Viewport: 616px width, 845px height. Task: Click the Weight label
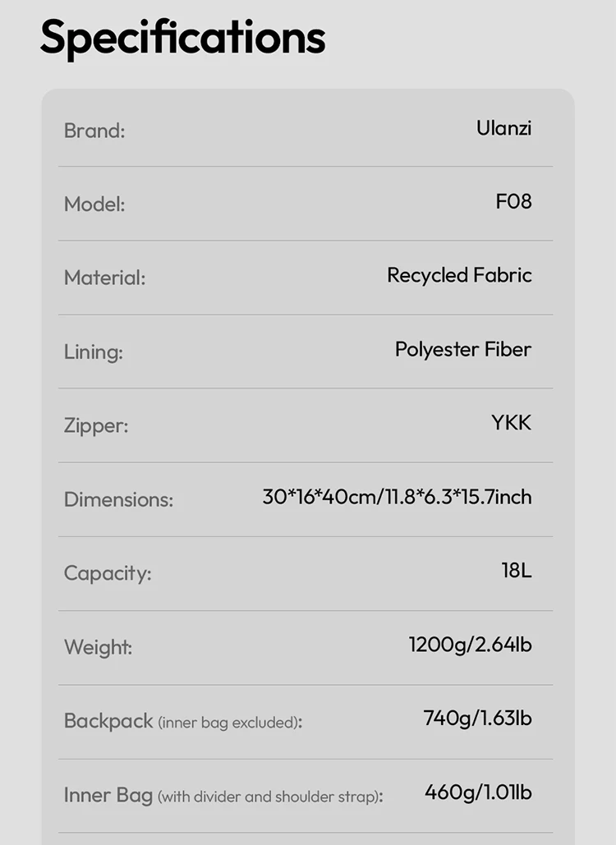[98, 647]
